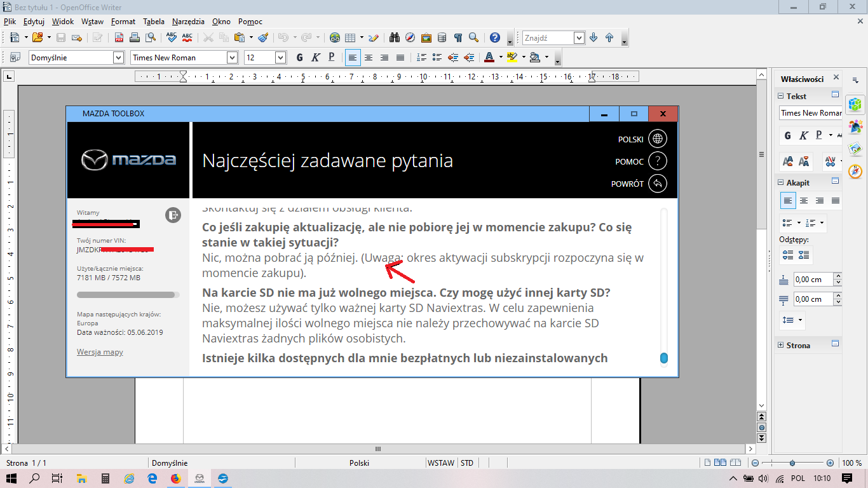Click the logout icon beside Witamy
This screenshot has height=488, width=868.
(x=173, y=215)
